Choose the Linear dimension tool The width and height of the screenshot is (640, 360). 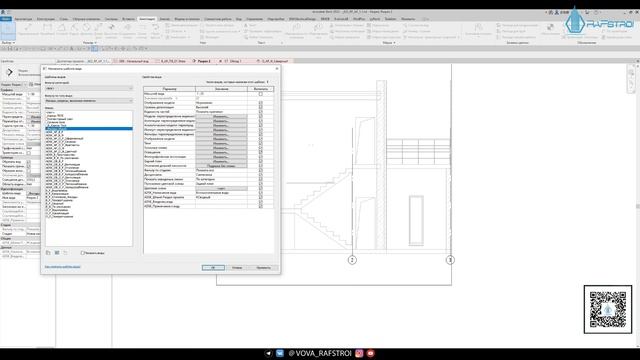[47, 31]
